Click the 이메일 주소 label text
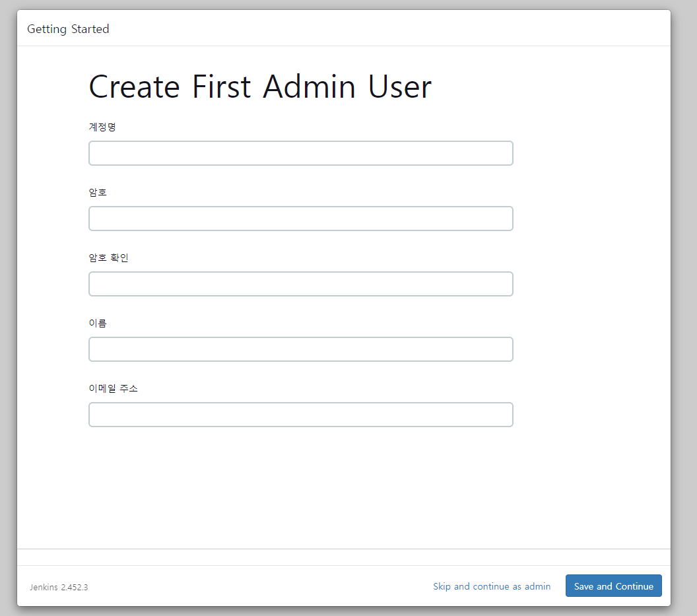The image size is (697, 616). pyautogui.click(x=113, y=388)
